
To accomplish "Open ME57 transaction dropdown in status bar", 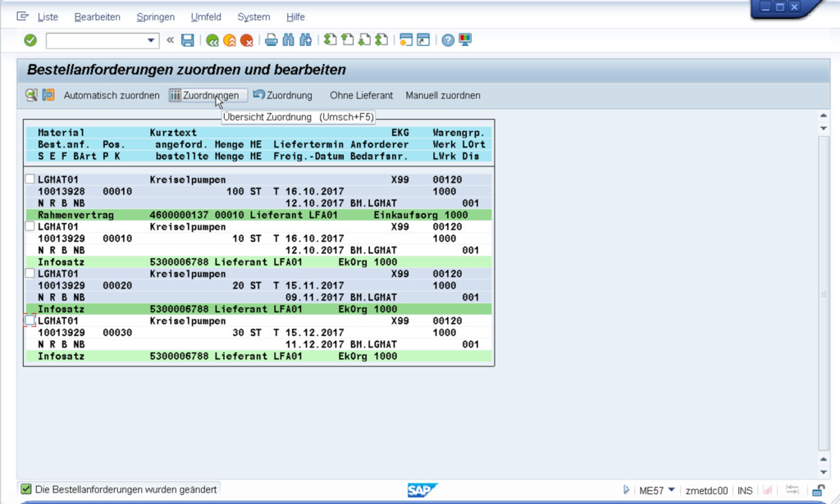I will point(671,489).
